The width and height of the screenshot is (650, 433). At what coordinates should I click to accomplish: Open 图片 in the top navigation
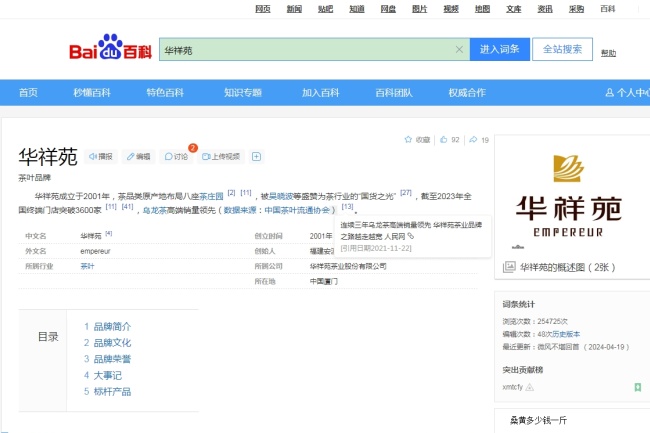420,9
